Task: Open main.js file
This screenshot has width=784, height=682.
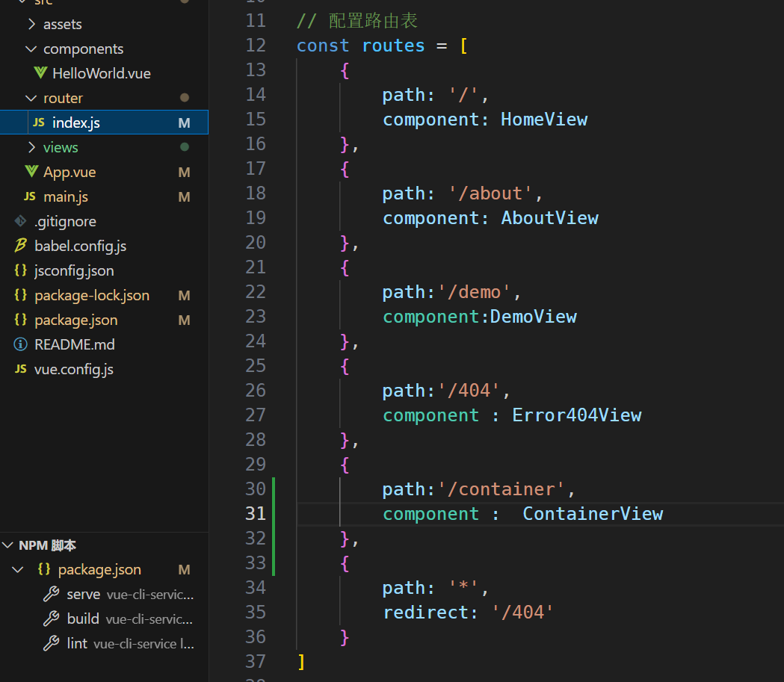Action: point(66,197)
